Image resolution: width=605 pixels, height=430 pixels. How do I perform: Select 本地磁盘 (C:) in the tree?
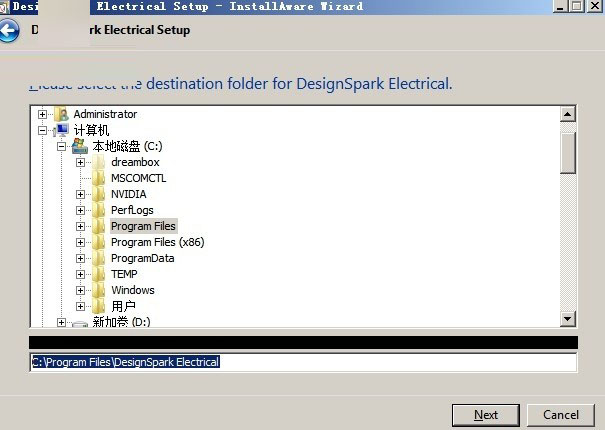tap(127, 146)
